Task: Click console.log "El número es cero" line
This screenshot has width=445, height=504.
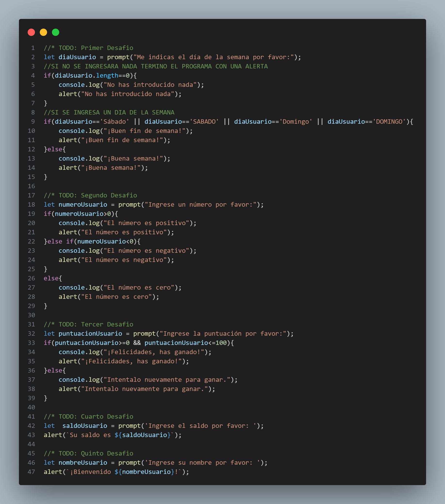Action: tap(120, 287)
